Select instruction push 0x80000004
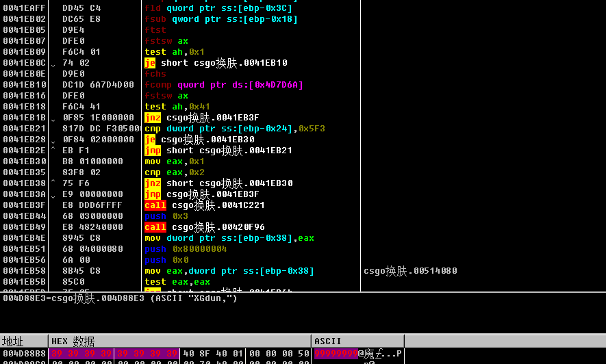 pyautogui.click(x=186, y=249)
